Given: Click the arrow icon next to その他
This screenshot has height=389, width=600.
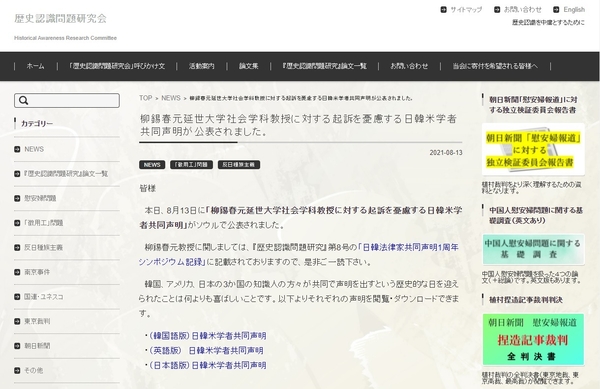Looking at the screenshot, I should pyautogui.click(x=17, y=370).
